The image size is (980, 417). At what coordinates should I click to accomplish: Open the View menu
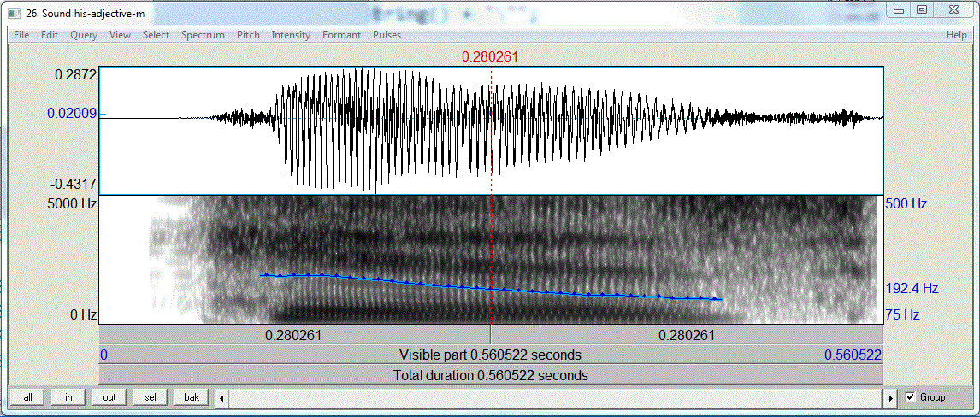[120, 35]
